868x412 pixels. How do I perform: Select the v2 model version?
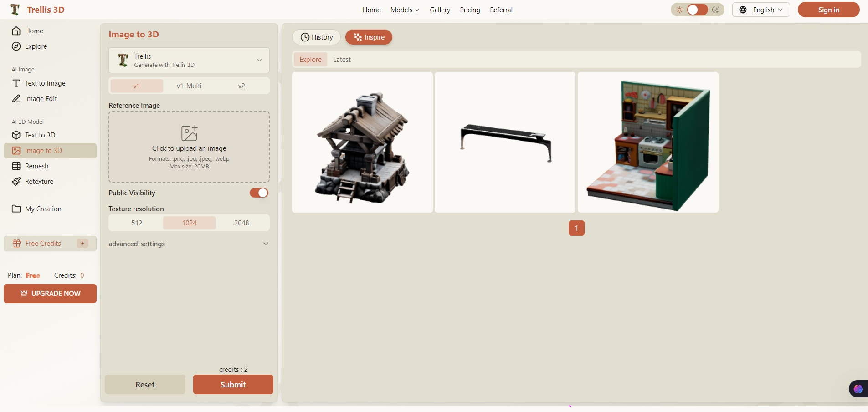(x=241, y=86)
